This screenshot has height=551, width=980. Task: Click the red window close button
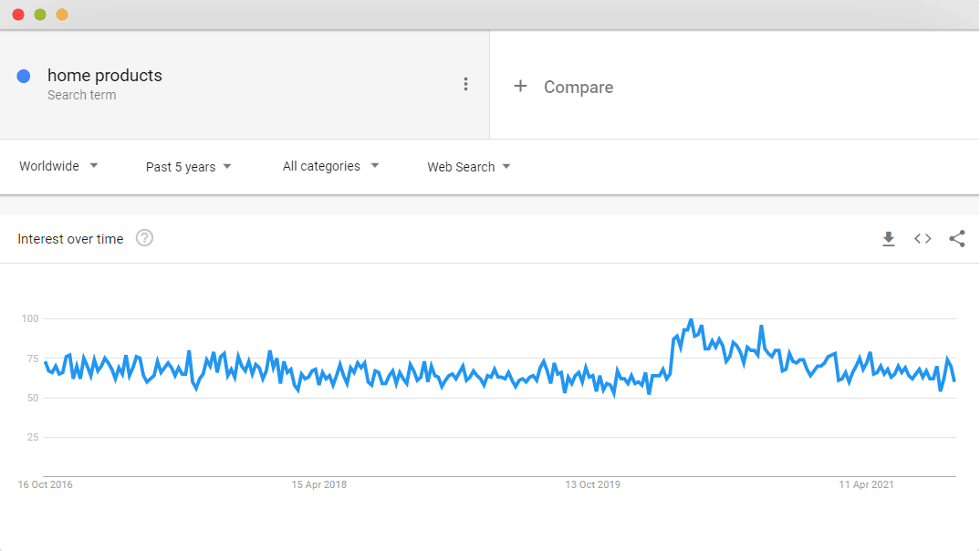pyautogui.click(x=18, y=15)
